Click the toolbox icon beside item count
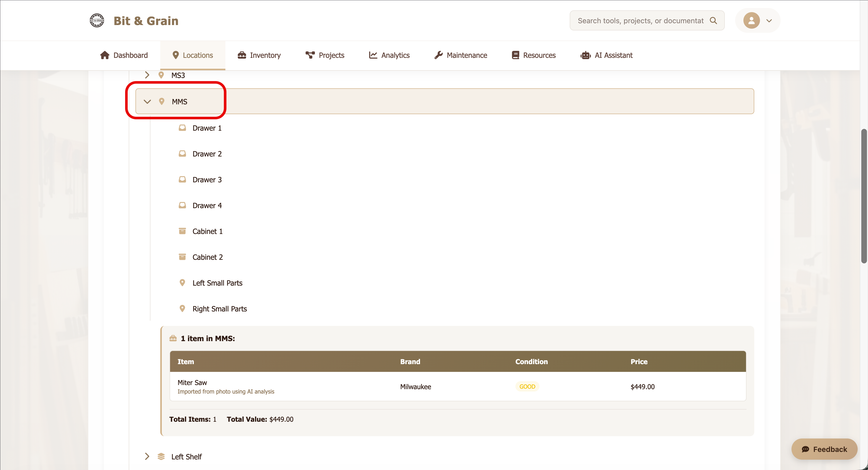This screenshot has height=470, width=868. (173, 338)
